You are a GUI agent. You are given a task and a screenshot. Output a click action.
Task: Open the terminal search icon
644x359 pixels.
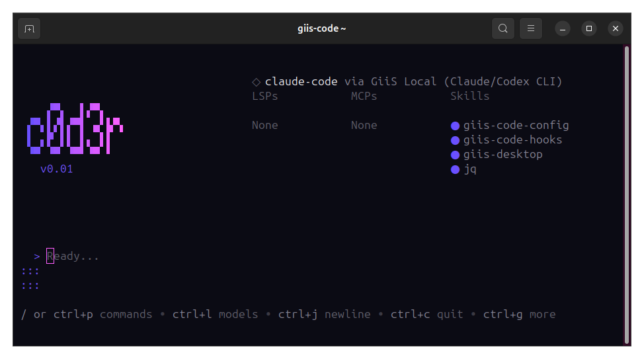(x=503, y=28)
